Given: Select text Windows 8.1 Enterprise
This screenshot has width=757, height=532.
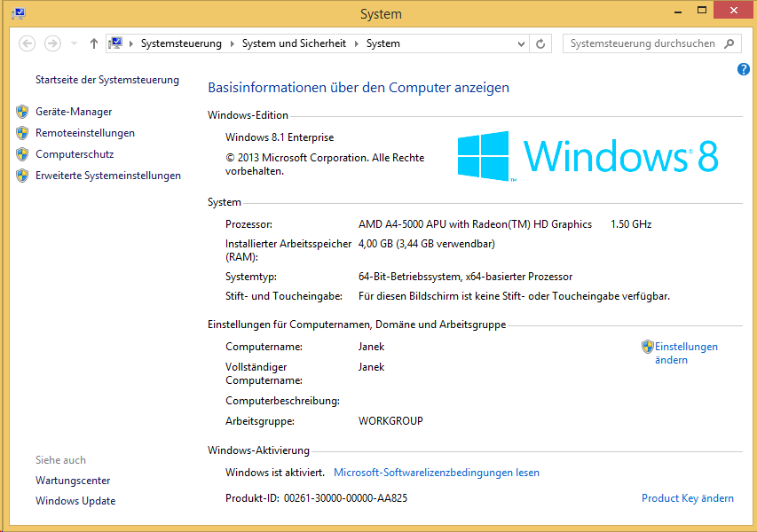Looking at the screenshot, I should coord(280,137).
